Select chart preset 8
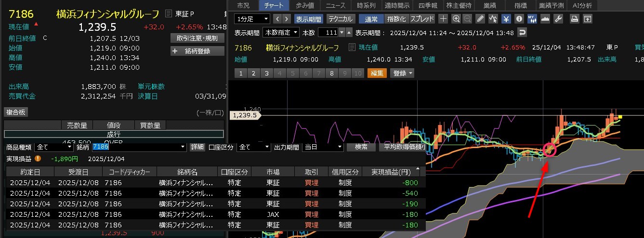Image resolution: width=644 pixels, height=238 pixels. [x=331, y=74]
